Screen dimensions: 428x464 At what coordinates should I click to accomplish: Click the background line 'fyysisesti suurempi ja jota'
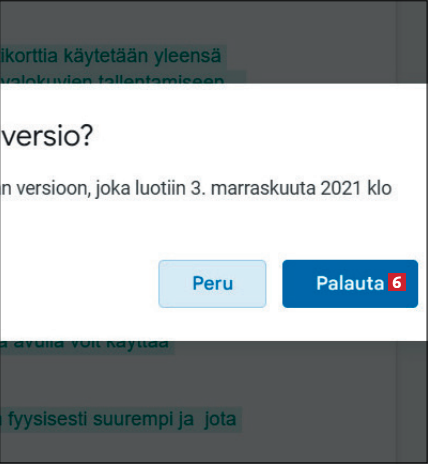pos(118,419)
